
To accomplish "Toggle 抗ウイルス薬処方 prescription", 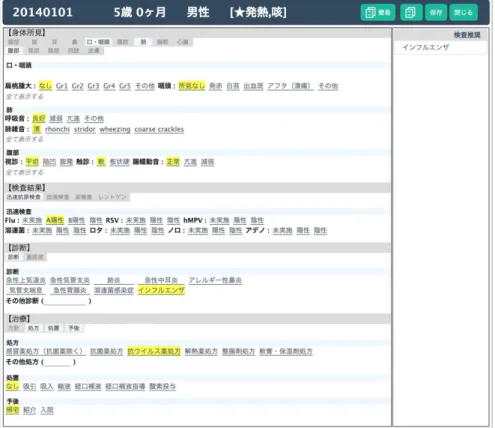I will [x=154, y=351].
